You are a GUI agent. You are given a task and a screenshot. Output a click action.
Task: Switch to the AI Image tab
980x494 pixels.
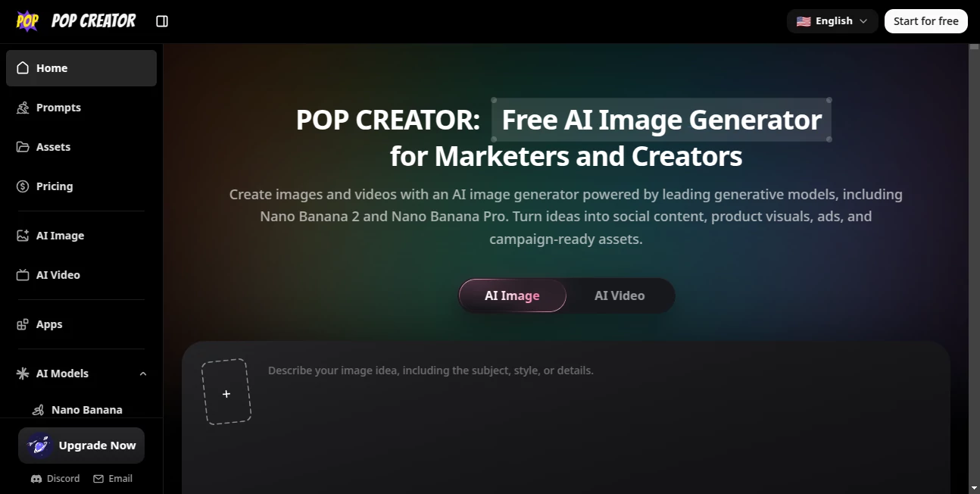(513, 295)
